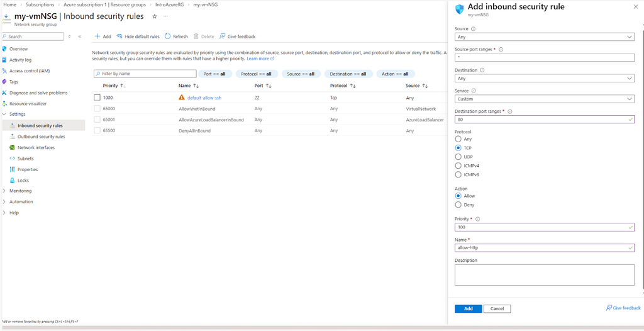644x331 pixels.
Task: Open the Action == all filter
Action: 395,74
